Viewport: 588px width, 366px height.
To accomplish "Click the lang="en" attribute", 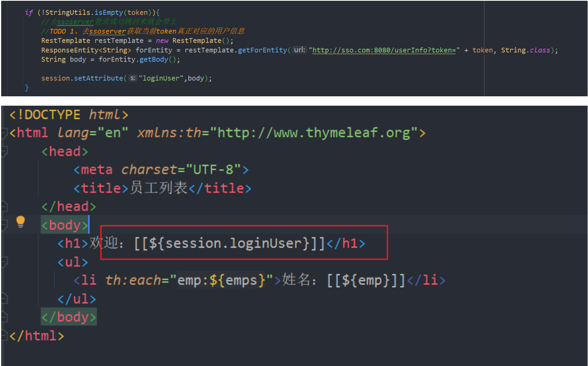I will 93,133.
